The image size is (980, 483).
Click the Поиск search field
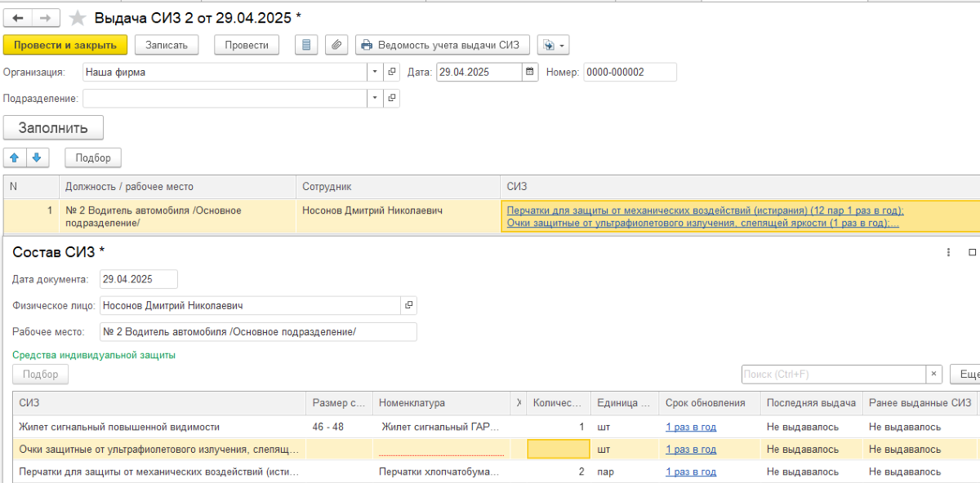833,374
